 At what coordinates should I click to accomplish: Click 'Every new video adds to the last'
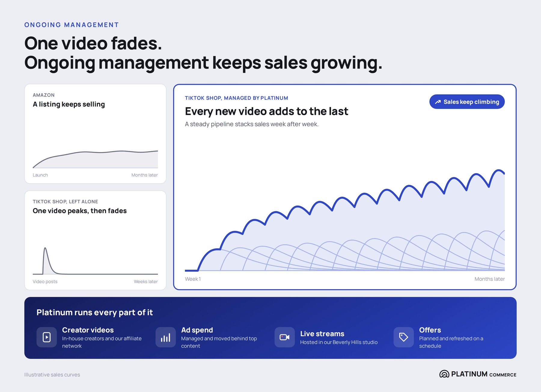[267, 112]
